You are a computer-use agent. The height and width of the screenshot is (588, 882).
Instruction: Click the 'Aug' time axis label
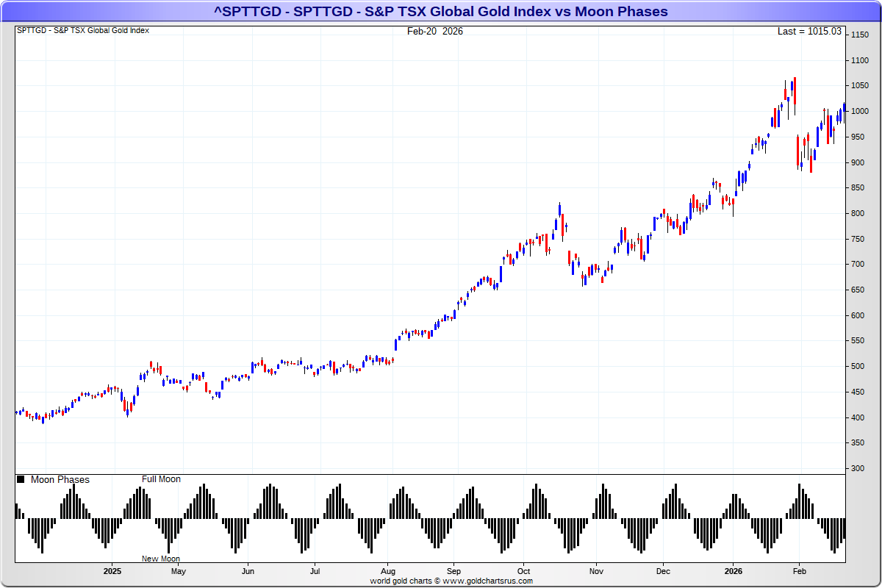point(388,571)
